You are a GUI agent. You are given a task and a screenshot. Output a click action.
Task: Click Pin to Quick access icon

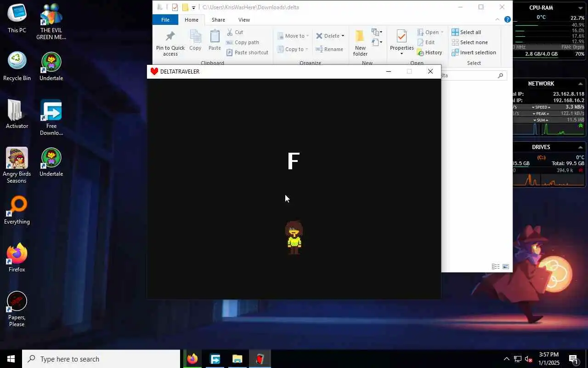tap(170, 36)
